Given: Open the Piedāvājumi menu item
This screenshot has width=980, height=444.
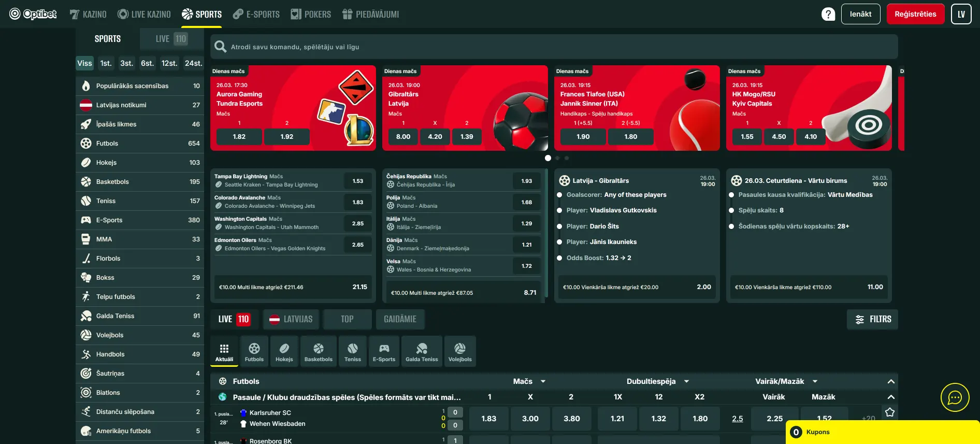Looking at the screenshot, I should coord(370,14).
